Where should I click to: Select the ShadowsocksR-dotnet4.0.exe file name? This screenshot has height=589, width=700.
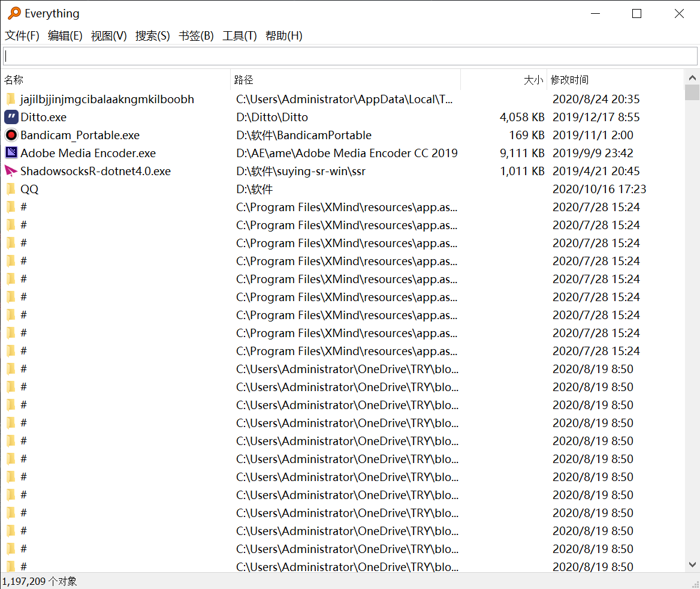tap(95, 171)
